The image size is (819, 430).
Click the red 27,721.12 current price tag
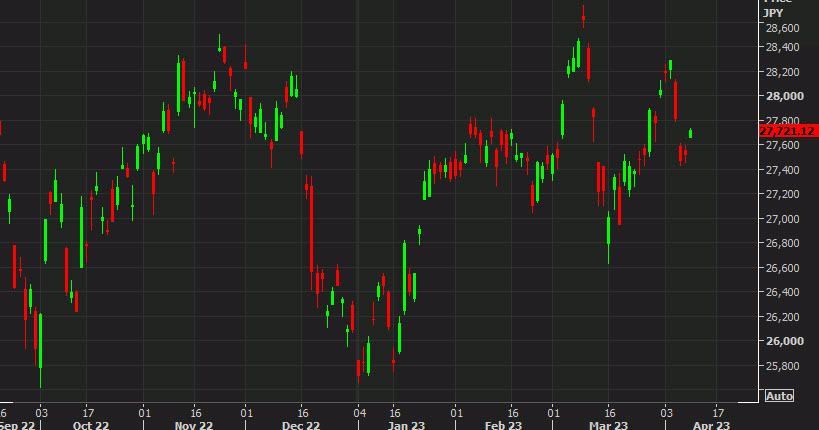coord(789,131)
